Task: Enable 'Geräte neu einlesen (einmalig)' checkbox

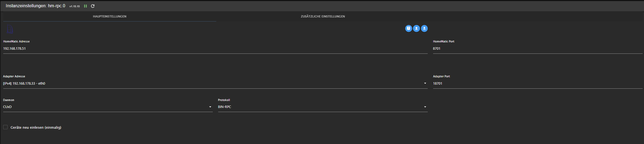Action: (x=5, y=127)
